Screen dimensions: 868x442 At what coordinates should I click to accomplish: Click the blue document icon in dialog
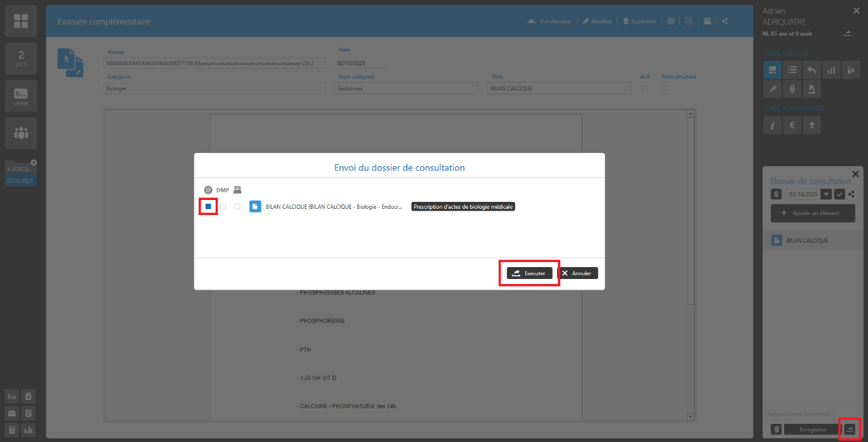pyautogui.click(x=255, y=206)
